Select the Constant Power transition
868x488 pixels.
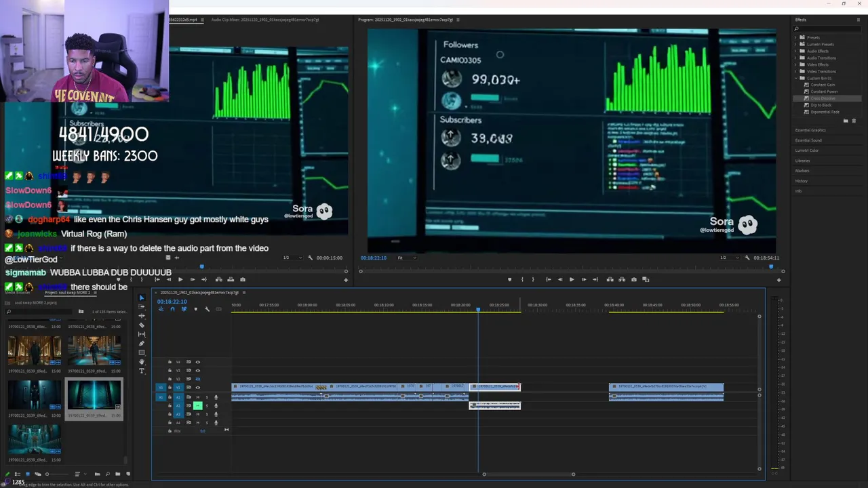[x=824, y=91]
